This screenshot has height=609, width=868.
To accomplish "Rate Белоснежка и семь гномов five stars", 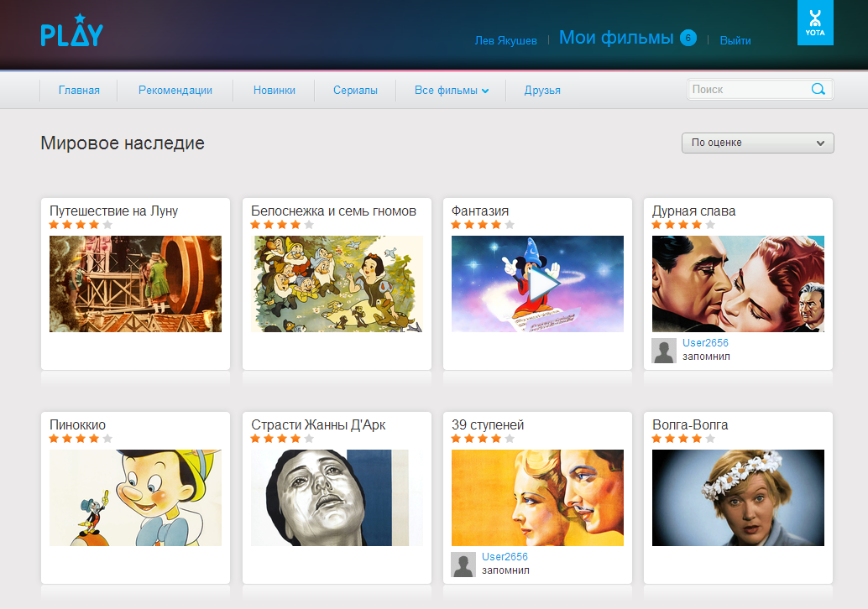I will pyautogui.click(x=309, y=225).
